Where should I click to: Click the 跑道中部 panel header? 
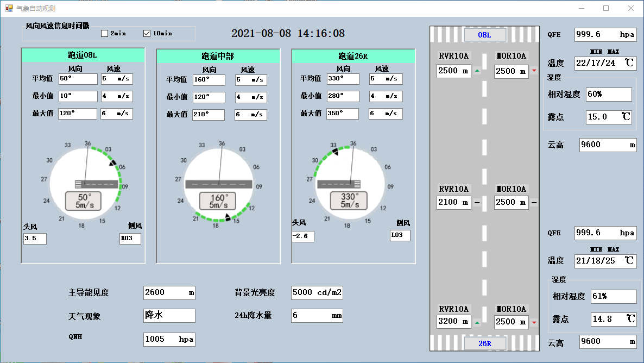tap(218, 57)
